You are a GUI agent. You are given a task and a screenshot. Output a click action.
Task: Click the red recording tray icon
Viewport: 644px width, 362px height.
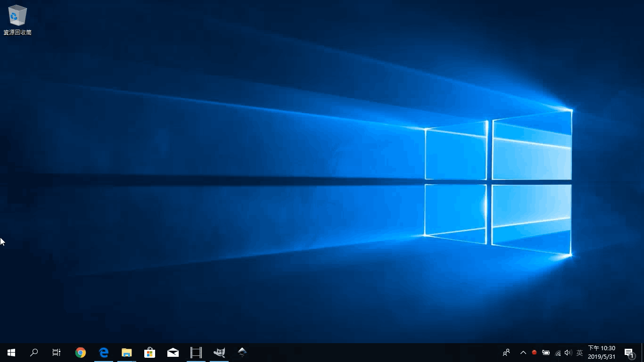[534, 353]
